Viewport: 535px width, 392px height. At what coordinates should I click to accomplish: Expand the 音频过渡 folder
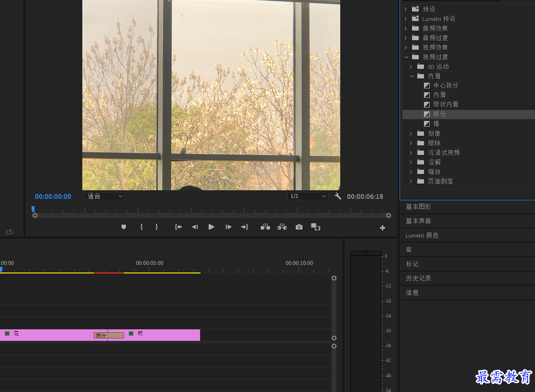click(x=406, y=38)
